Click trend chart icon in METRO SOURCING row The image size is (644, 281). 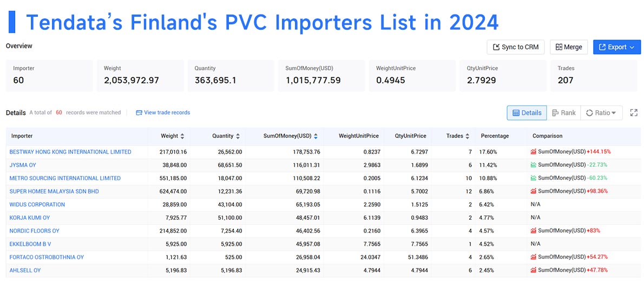point(534,178)
